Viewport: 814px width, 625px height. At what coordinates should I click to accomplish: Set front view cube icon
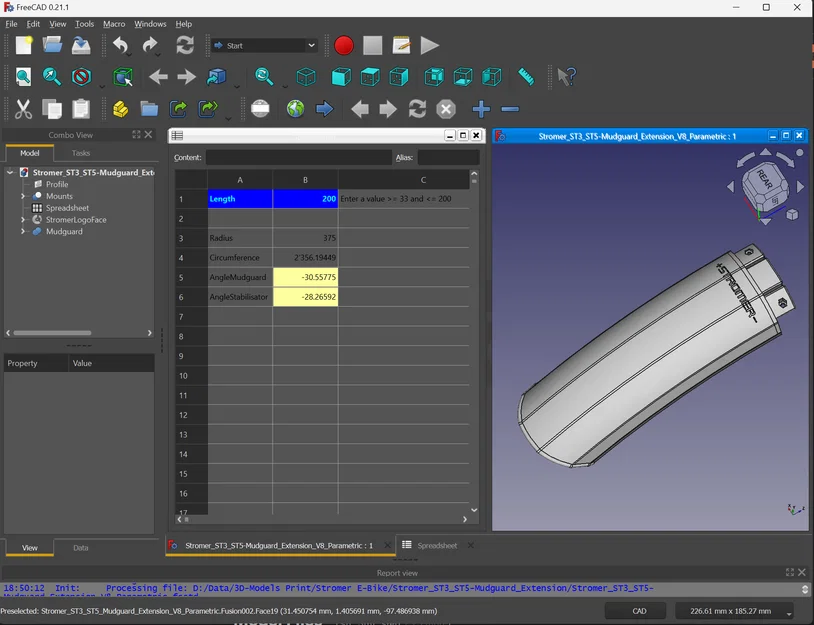coord(341,77)
